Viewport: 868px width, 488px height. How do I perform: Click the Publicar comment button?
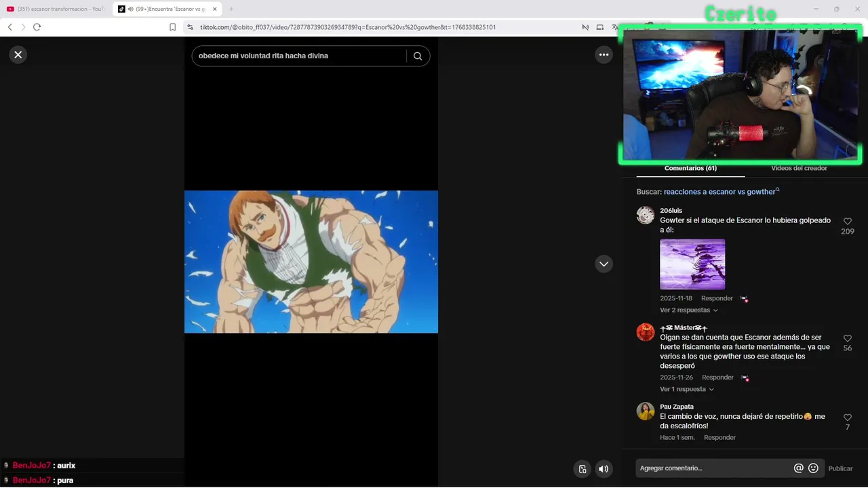[840, 468]
